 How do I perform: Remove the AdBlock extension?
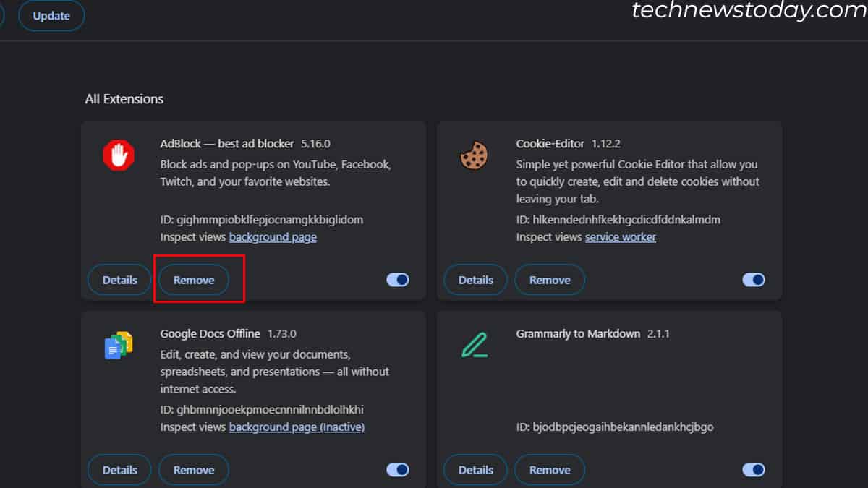[x=194, y=280]
